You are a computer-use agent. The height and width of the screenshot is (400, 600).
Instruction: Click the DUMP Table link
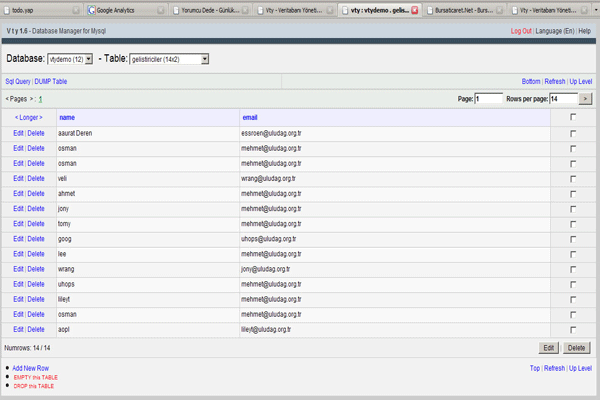51,81
